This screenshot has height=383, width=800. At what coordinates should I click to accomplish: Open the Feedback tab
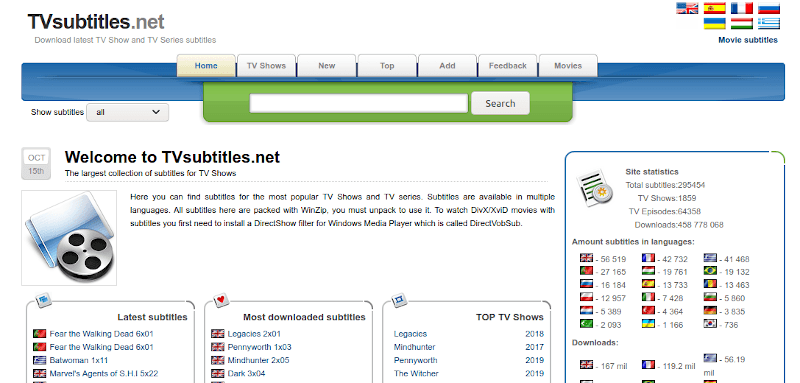point(508,66)
